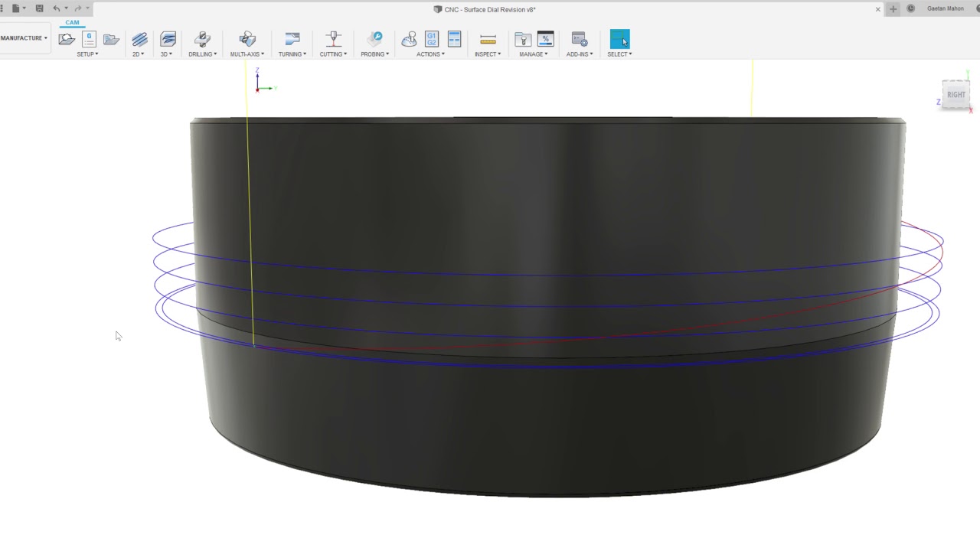
Task: Close the CNC Surface Dial document tab
Action: click(878, 9)
